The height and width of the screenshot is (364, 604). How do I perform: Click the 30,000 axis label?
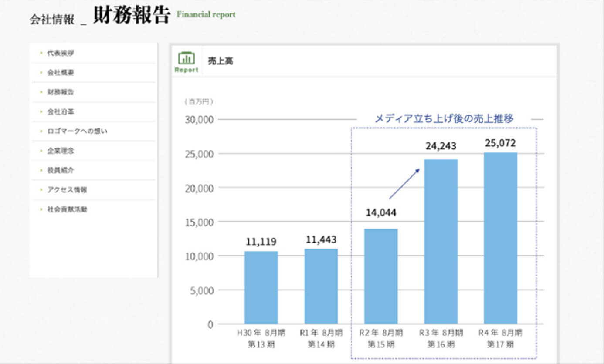point(198,119)
